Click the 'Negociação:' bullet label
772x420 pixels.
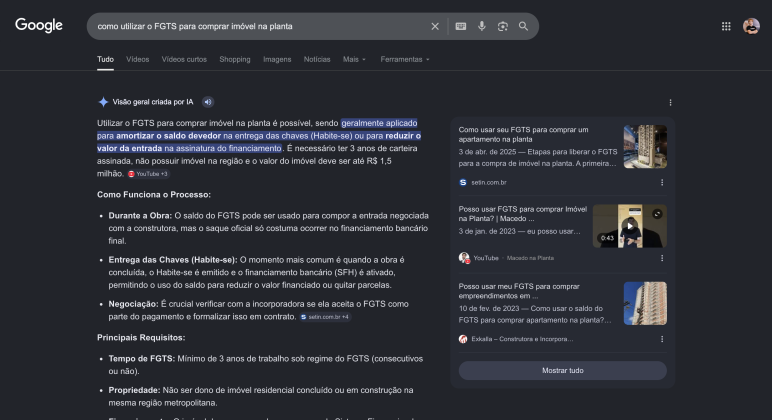click(x=133, y=304)
